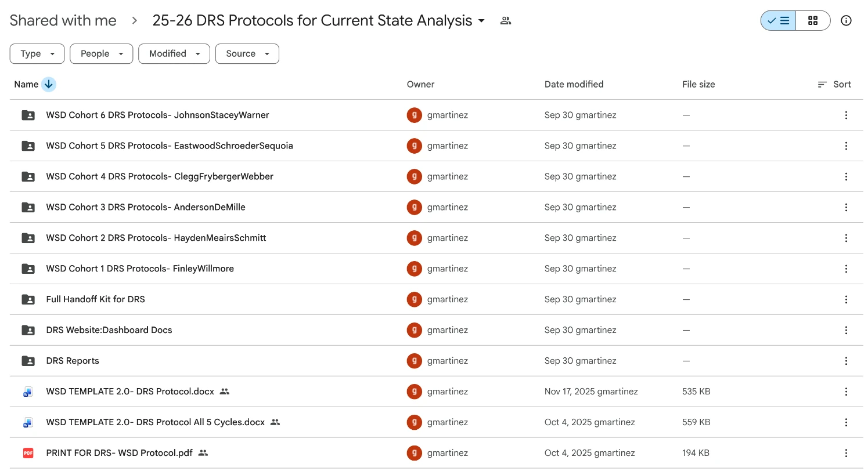
Task: Open more actions for All 5 Cycles.docx
Action: click(x=846, y=422)
